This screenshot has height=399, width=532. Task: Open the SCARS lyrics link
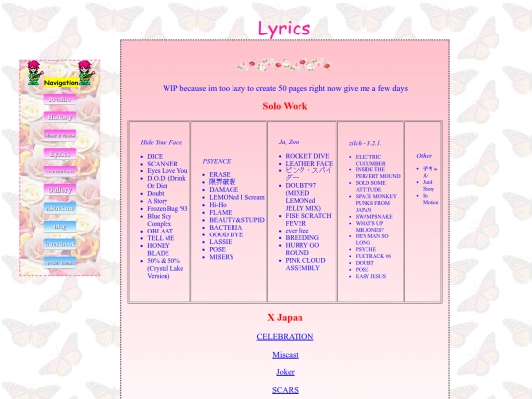[285, 390]
